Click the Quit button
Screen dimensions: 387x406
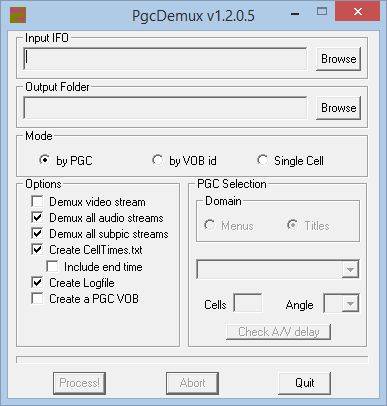click(x=305, y=383)
